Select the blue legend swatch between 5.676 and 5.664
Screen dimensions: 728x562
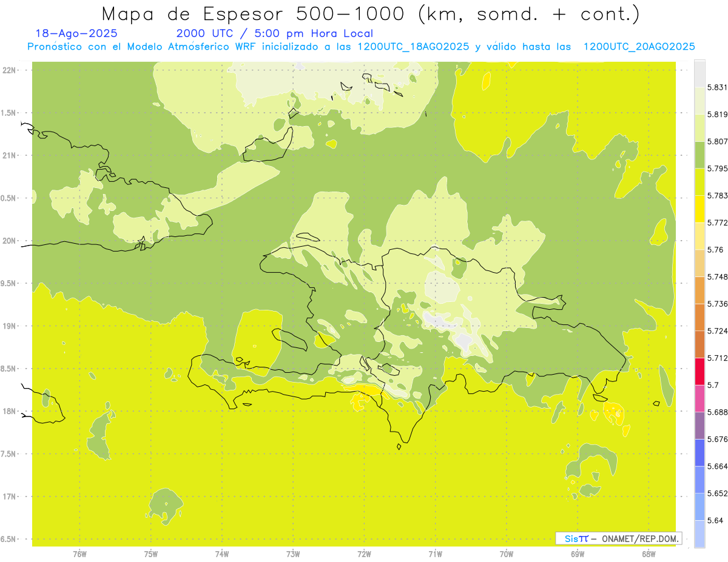pos(699,453)
